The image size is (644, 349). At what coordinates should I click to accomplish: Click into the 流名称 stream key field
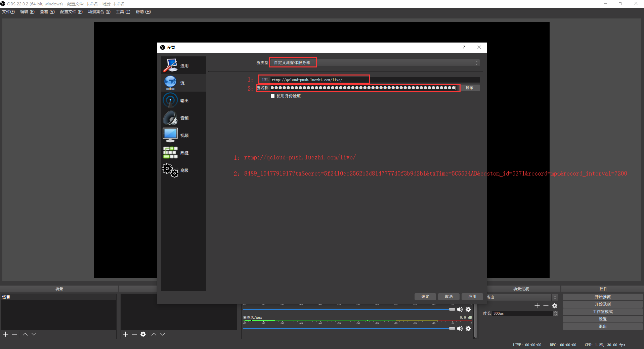[x=365, y=88]
